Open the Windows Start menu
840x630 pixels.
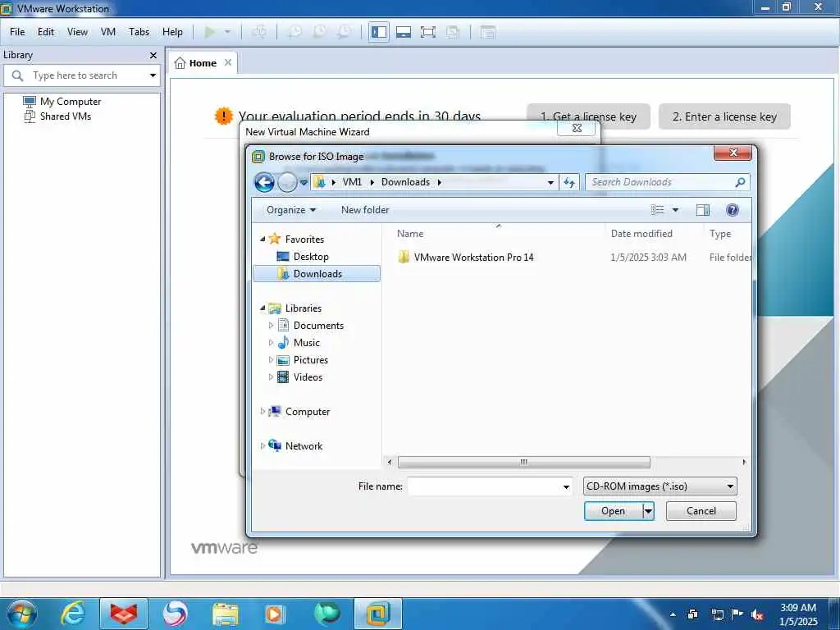(22, 614)
